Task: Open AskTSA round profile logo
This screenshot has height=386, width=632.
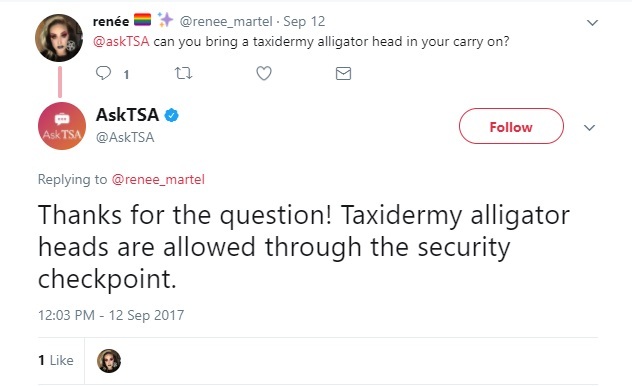Action: 62,126
